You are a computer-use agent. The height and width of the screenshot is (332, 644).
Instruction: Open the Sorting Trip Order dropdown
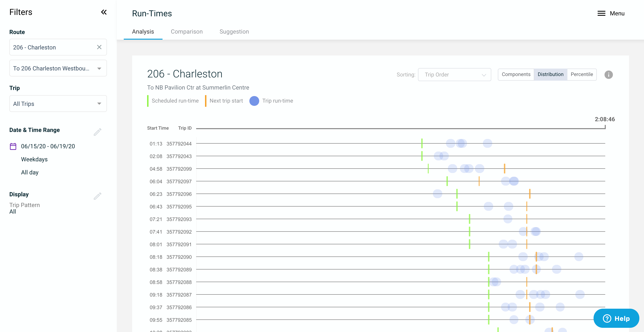click(454, 75)
